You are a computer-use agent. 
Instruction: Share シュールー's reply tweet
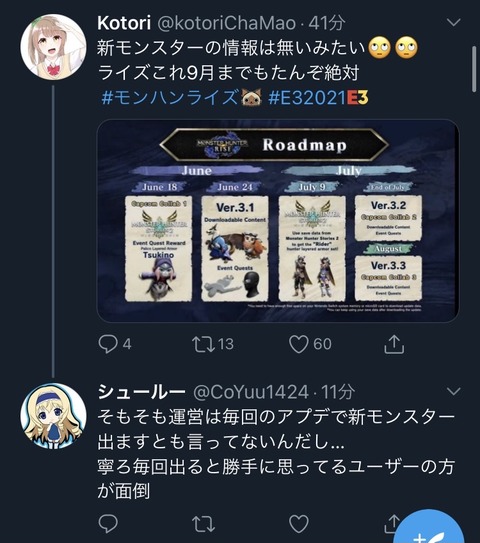pos(391,523)
